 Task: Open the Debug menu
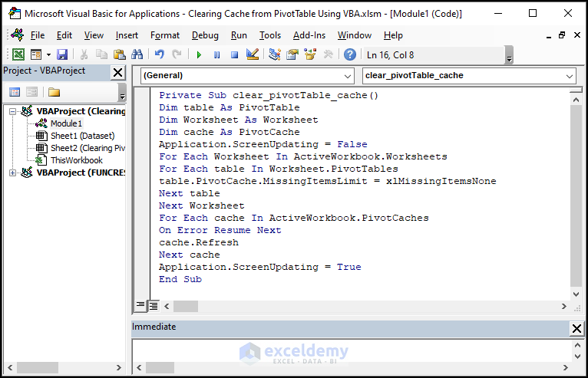[x=205, y=35]
